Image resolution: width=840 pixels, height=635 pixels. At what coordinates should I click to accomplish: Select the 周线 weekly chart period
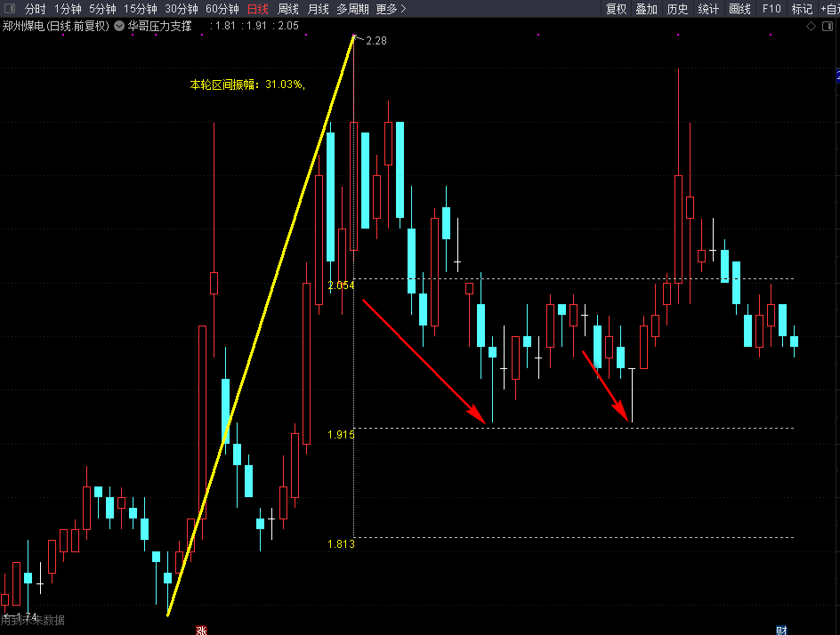[288, 9]
